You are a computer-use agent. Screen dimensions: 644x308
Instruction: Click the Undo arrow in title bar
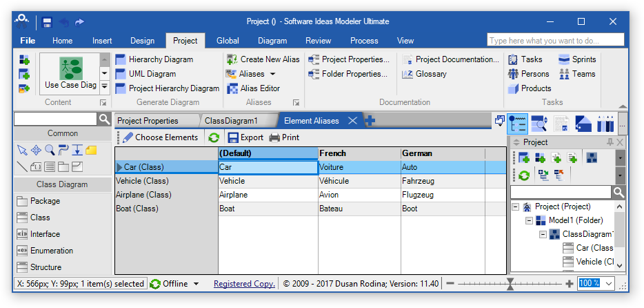tap(63, 22)
